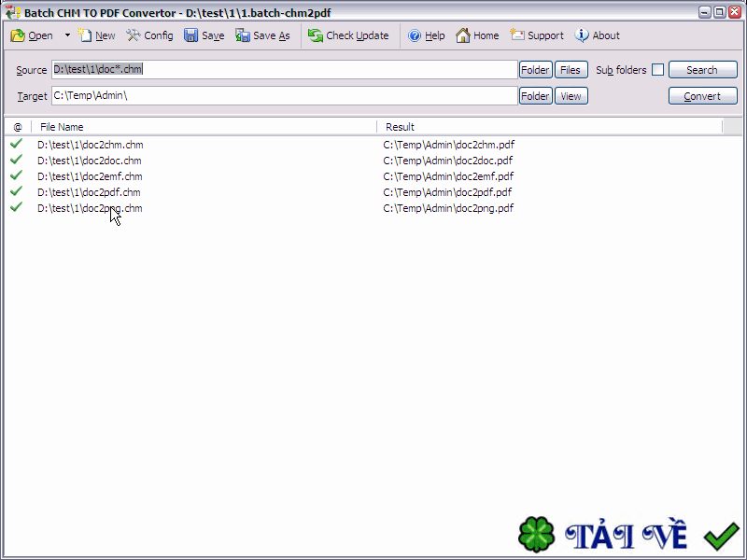
Task: Click the Save toolbar label
Action: 213,35
